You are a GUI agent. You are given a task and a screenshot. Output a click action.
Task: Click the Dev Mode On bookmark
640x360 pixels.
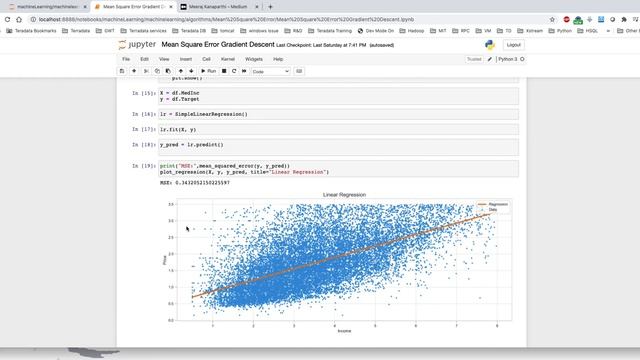point(376,31)
